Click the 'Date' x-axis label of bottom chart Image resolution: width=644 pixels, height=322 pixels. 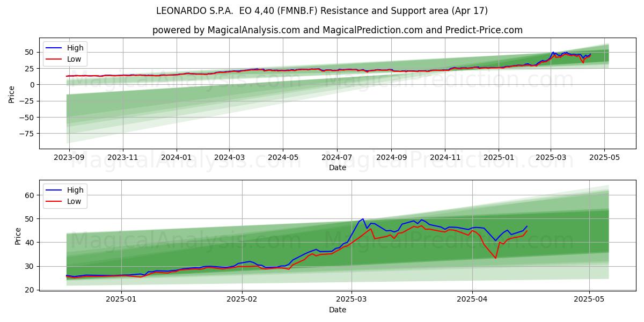click(x=338, y=310)
